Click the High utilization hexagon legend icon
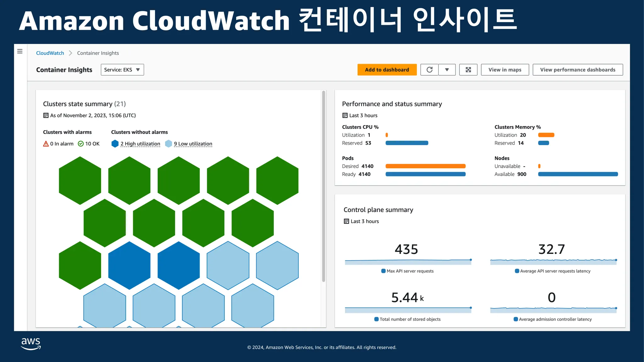644x362 pixels. click(x=115, y=144)
